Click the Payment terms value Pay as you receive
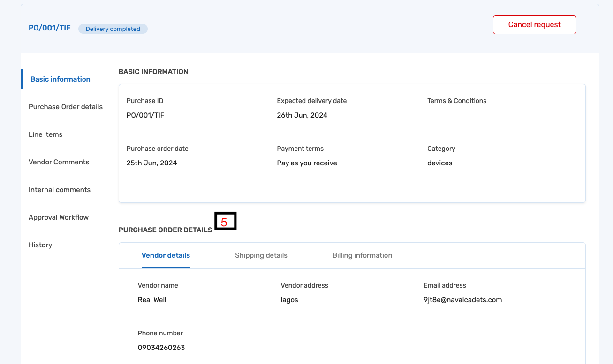The height and width of the screenshot is (364, 613). pos(307,163)
